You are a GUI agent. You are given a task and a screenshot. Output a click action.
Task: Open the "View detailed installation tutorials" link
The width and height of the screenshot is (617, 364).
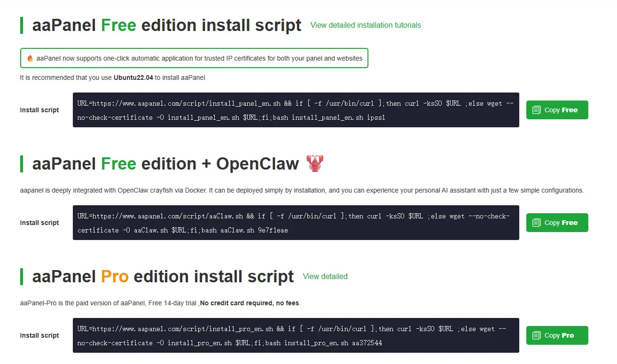click(366, 25)
